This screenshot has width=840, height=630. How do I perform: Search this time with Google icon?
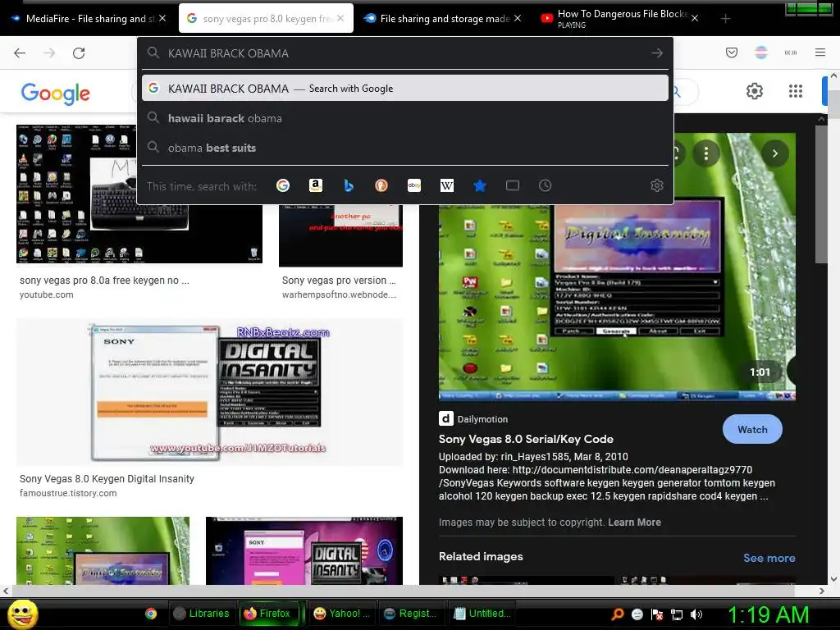(283, 185)
